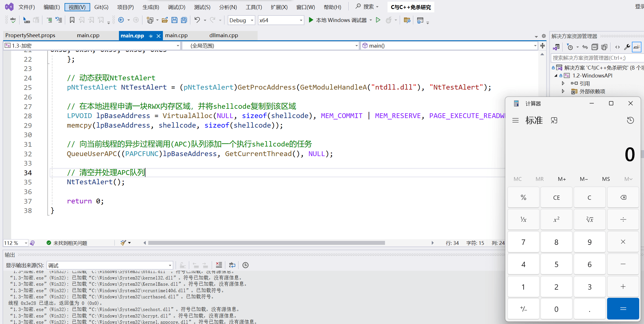Expand the 外部依赖项 tree node
Screen dimensions: 644x324
[563, 91]
